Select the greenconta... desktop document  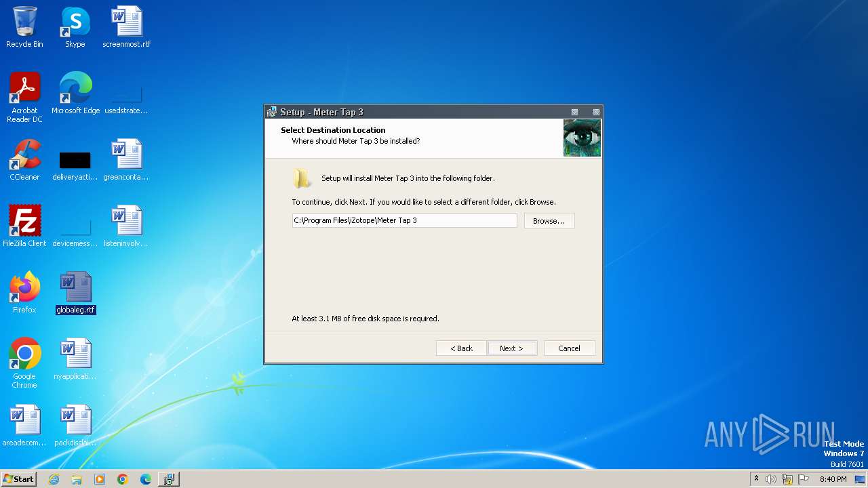coord(127,160)
